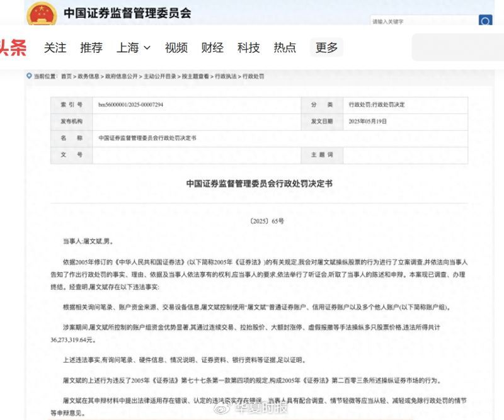504x420 pixels.
Task: Open the 关注 tab
Action: click(55, 48)
